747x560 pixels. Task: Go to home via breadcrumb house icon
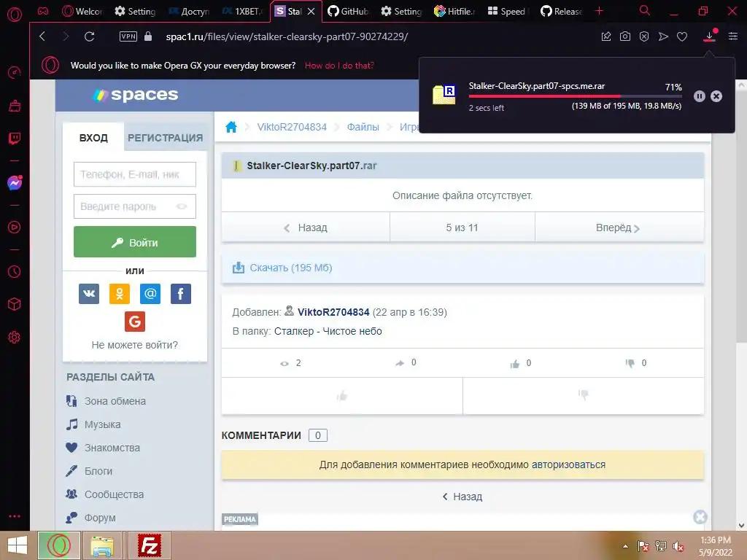(x=231, y=127)
